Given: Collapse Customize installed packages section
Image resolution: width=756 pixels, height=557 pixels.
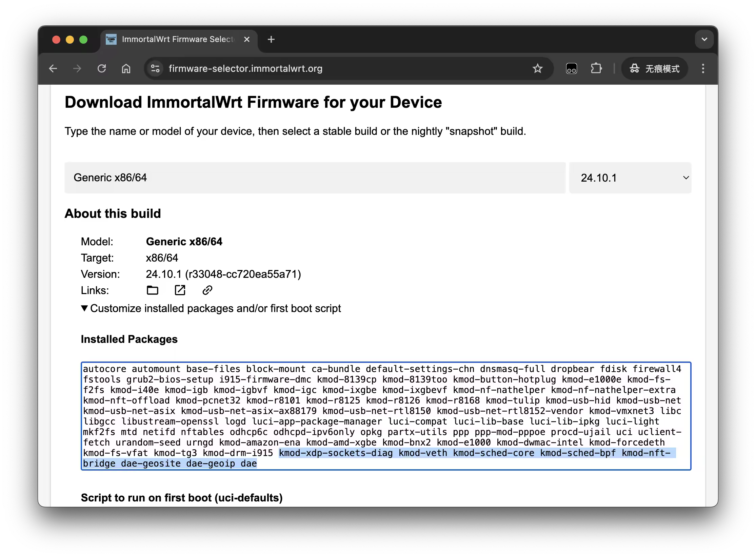Looking at the screenshot, I should [211, 309].
